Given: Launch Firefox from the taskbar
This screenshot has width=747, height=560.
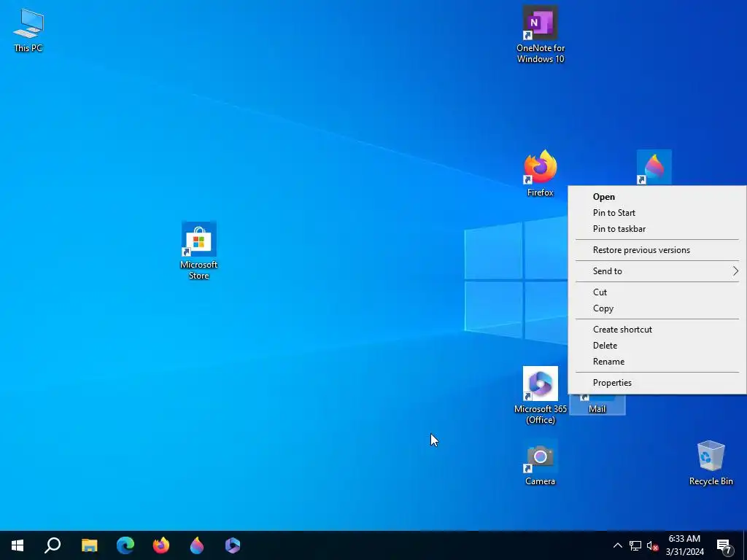Looking at the screenshot, I should tap(161, 545).
